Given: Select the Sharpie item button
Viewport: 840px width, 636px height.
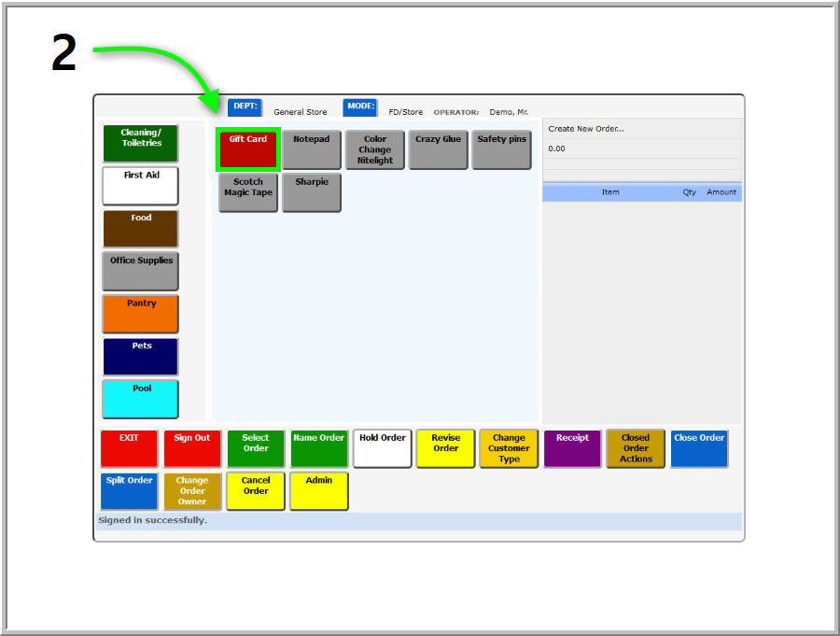Looking at the screenshot, I should coord(312,192).
